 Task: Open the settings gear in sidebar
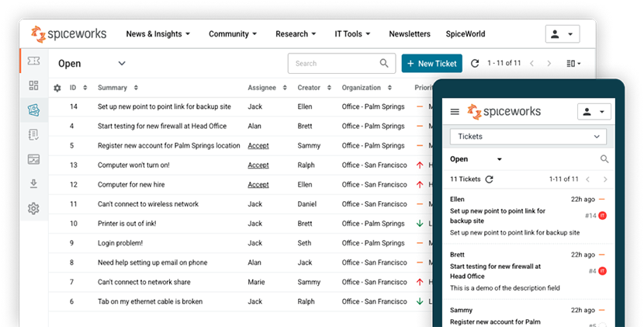point(33,208)
